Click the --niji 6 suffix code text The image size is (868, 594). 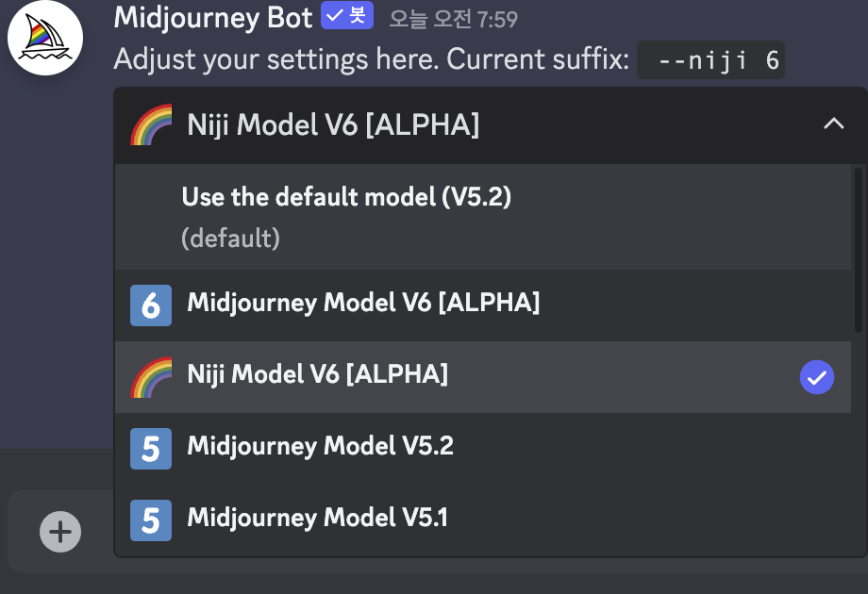(x=711, y=60)
